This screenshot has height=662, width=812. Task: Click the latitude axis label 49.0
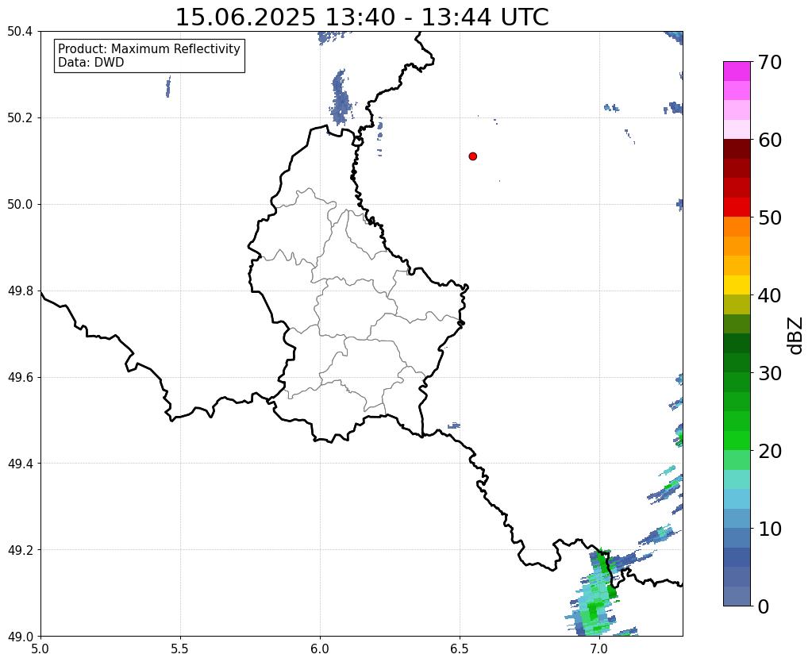(x=20, y=636)
